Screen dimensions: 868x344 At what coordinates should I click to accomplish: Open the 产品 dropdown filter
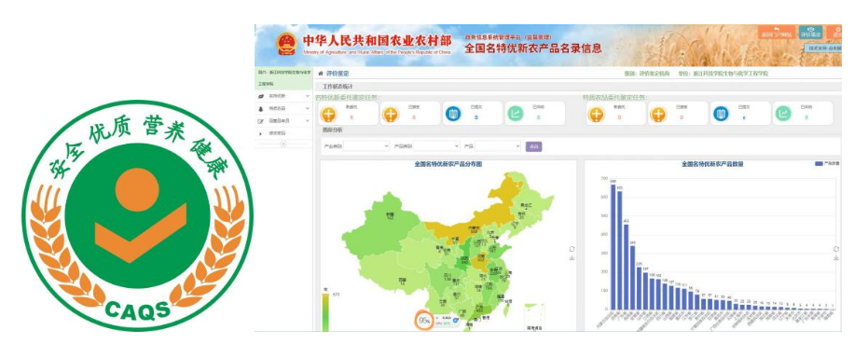click(x=498, y=146)
